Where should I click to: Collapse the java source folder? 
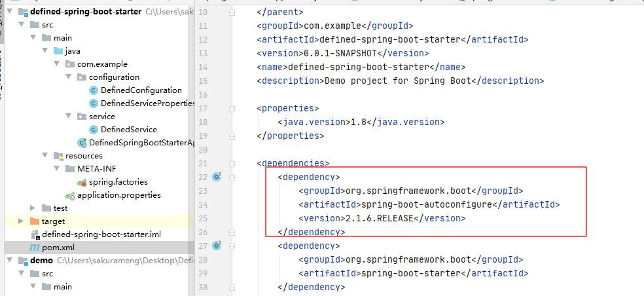(x=45, y=51)
